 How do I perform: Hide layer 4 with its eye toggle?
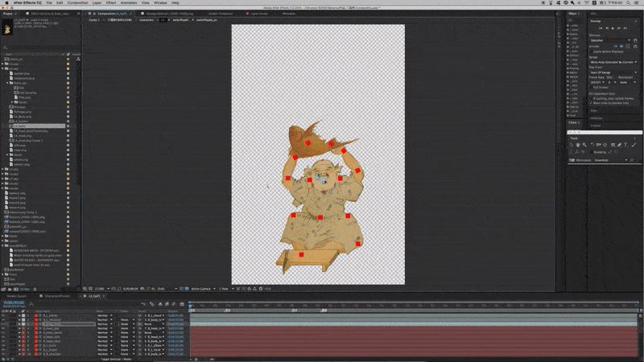click(x=3, y=328)
